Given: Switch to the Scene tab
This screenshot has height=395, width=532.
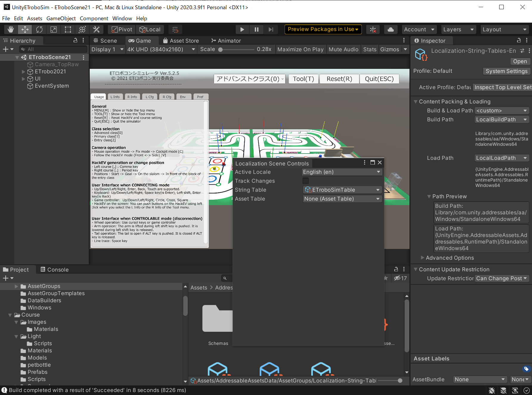Looking at the screenshot, I should click(105, 41).
